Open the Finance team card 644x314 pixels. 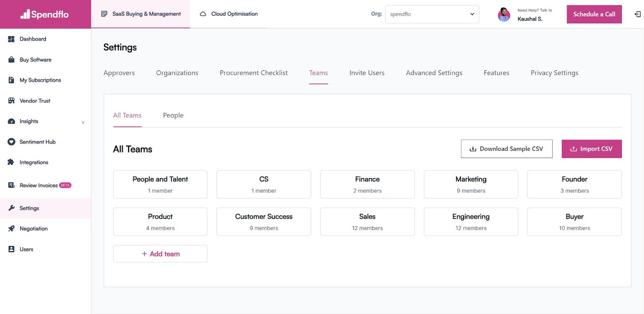pyautogui.click(x=367, y=184)
